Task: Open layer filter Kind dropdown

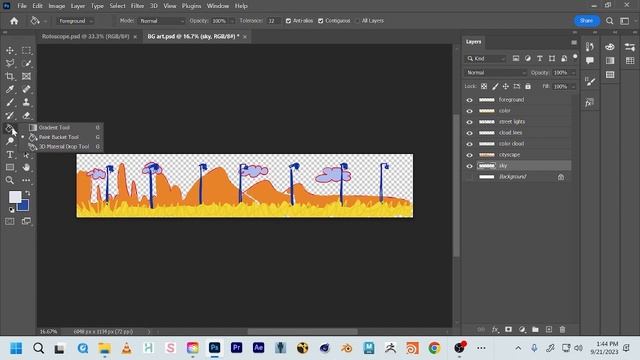Action: pos(485,59)
